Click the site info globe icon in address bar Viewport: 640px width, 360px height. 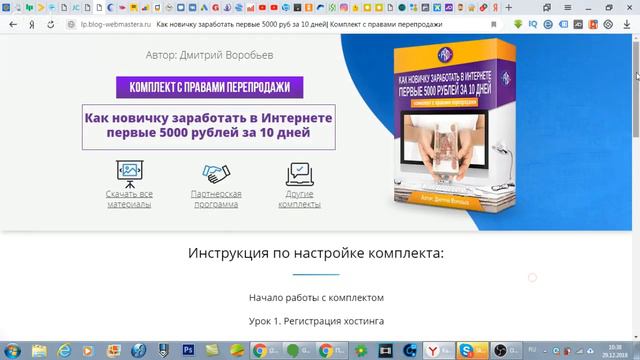(71, 24)
